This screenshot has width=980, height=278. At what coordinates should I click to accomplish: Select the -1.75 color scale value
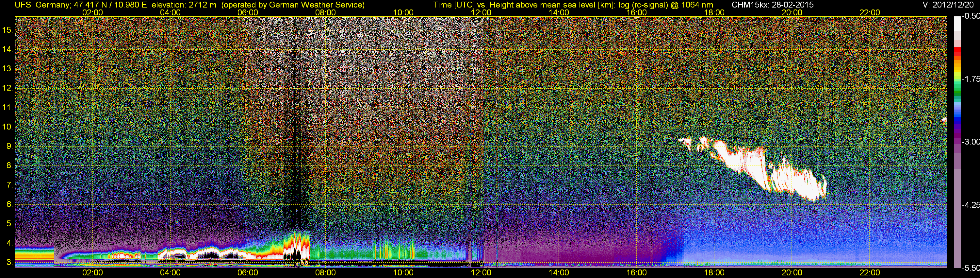click(971, 79)
